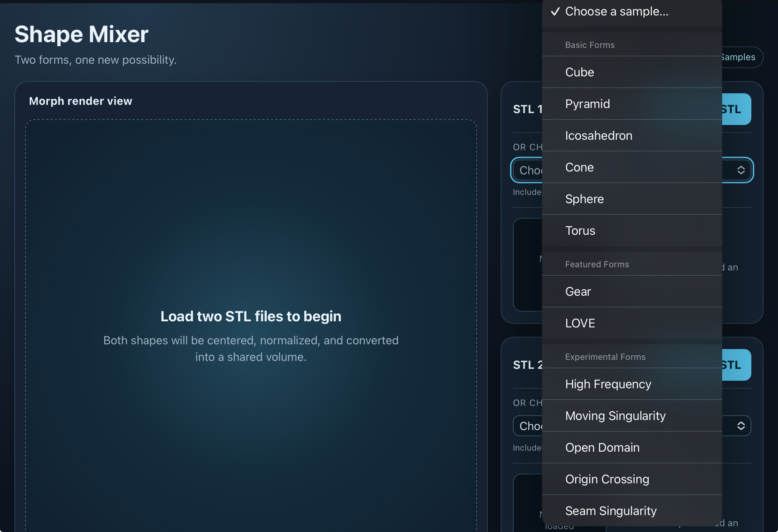
Task: Click the Shape Mixer title
Action: coord(81,34)
